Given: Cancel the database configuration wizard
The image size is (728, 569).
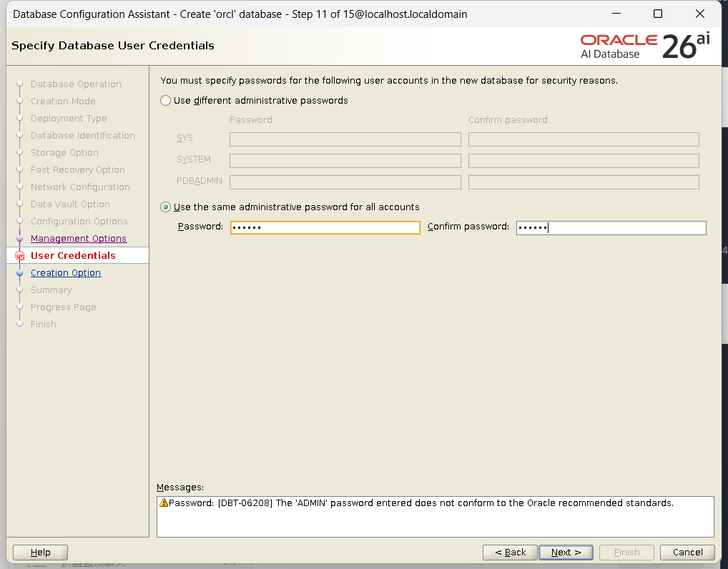Looking at the screenshot, I should [688, 553].
